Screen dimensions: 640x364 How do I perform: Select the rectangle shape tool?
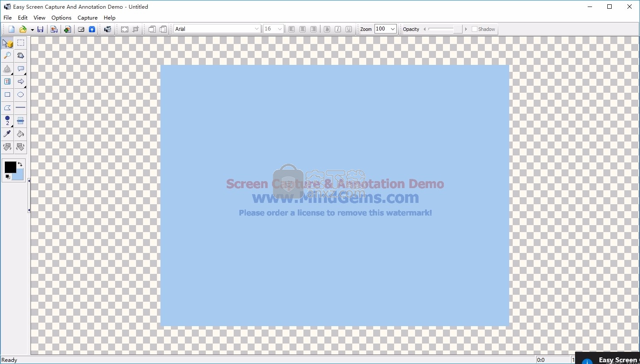[x=7, y=95]
